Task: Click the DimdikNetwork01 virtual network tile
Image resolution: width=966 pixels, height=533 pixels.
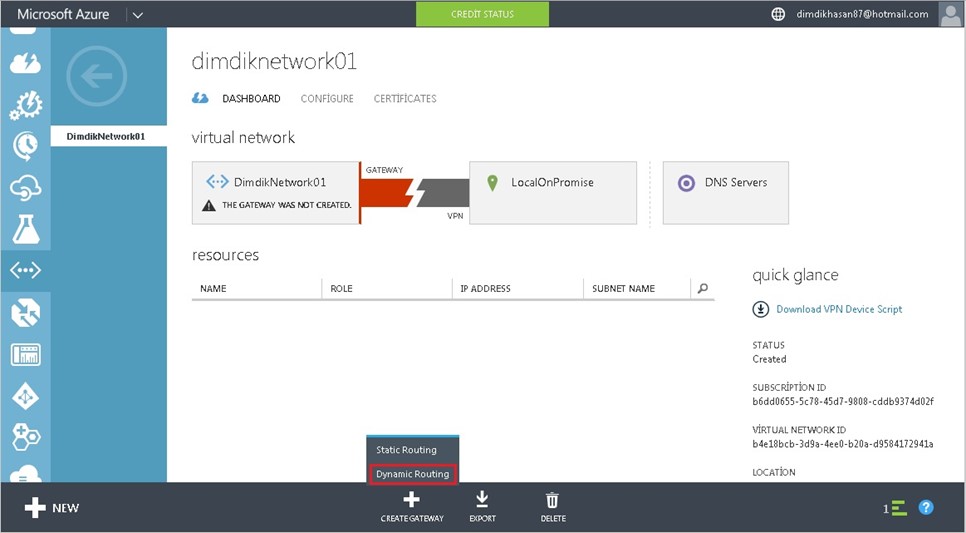Action: 275,193
